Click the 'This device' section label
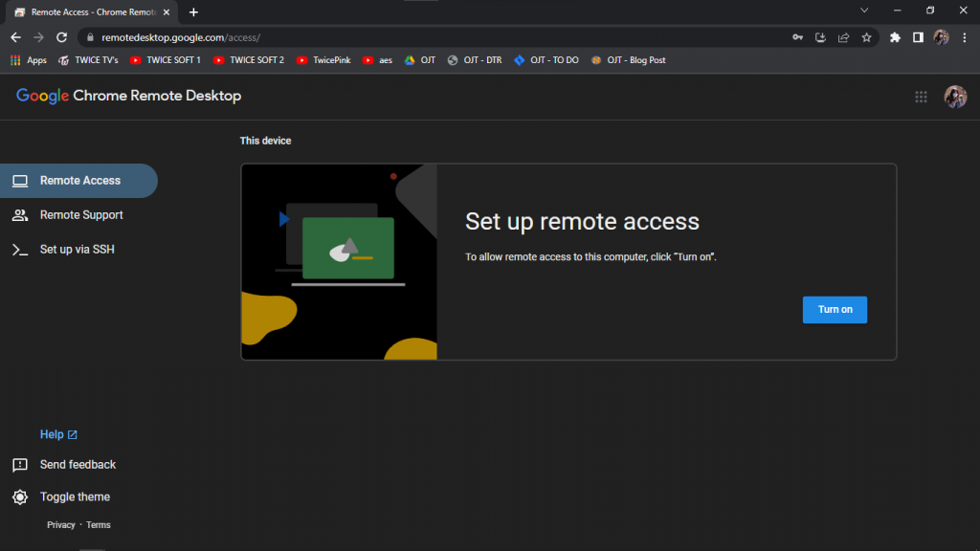The image size is (980, 551). pyautogui.click(x=266, y=141)
